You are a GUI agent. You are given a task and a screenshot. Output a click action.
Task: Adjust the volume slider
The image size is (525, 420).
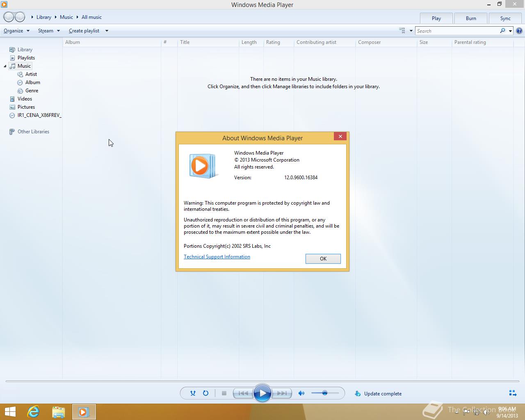tap(325, 393)
